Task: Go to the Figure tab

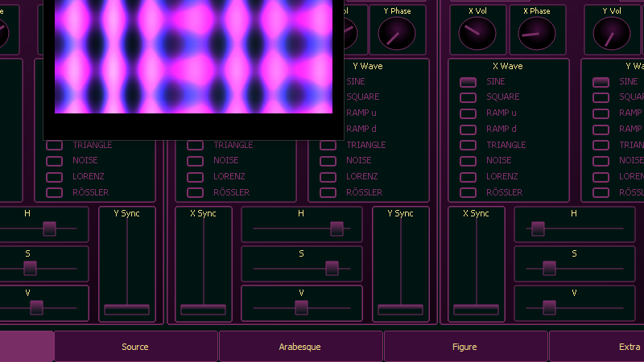Action: (x=465, y=347)
